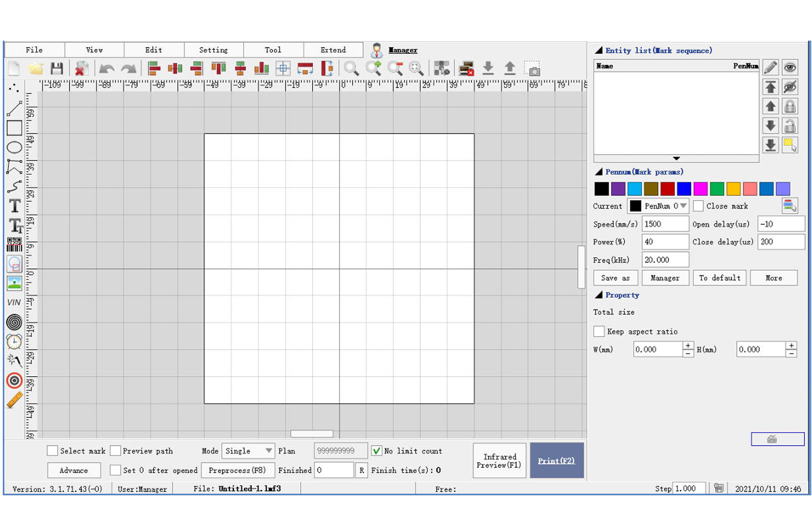The image size is (812, 526).
Task: Click the Save floppy disk icon
Action: coord(57,69)
